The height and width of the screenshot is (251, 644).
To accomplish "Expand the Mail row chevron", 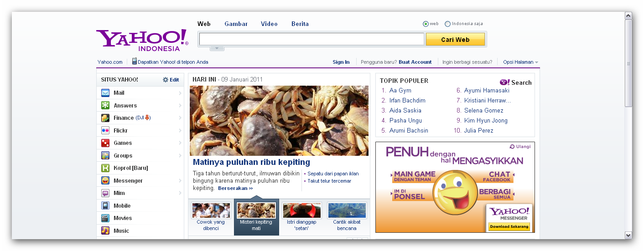I will pos(180,93).
